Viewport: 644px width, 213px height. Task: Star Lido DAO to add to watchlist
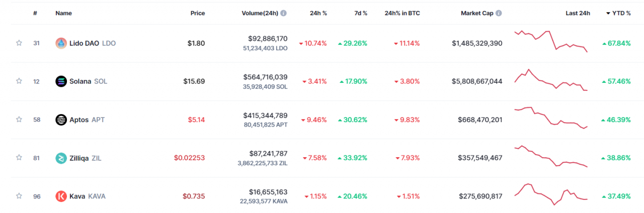pos(19,43)
